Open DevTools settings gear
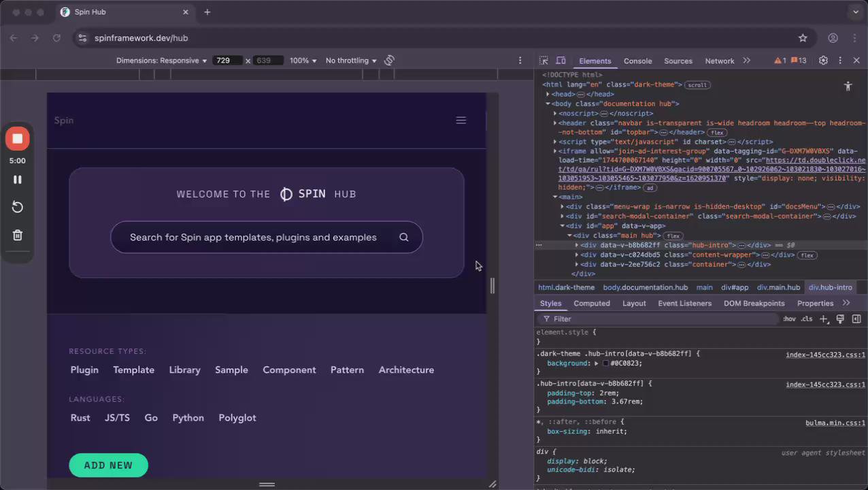This screenshot has height=490, width=868. 823,61
